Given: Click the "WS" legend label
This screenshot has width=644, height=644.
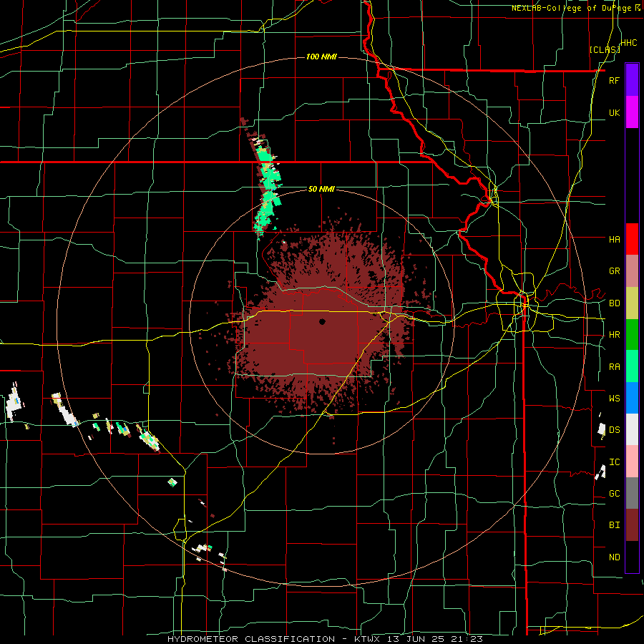Looking at the screenshot, I should coord(614,398).
